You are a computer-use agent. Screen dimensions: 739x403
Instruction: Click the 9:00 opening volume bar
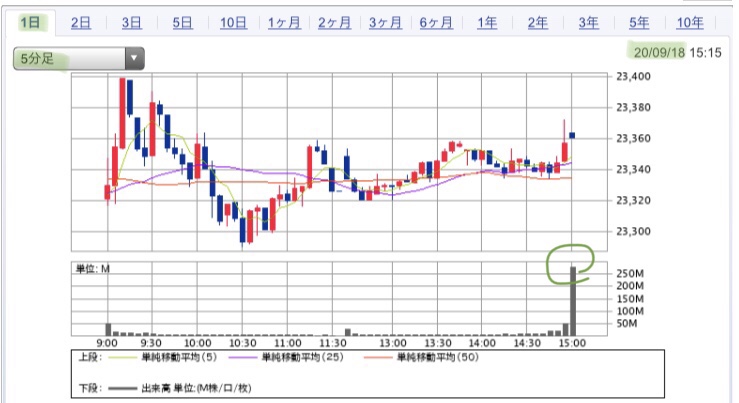click(x=108, y=329)
